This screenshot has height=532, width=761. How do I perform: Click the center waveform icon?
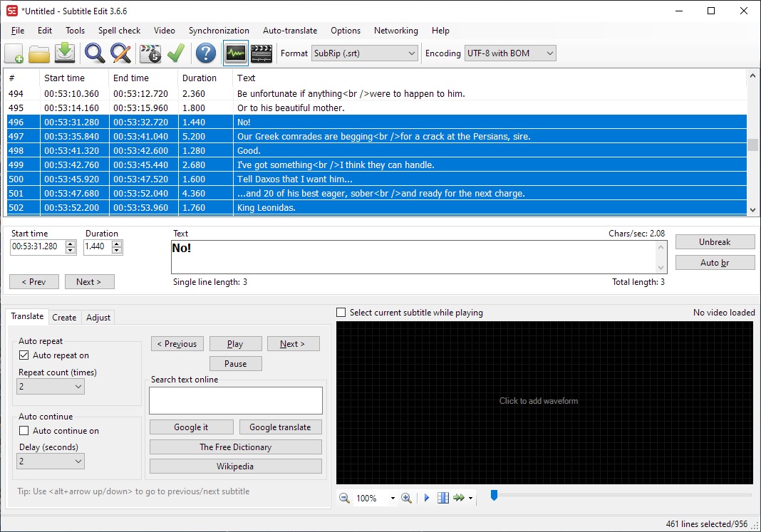coord(443,498)
